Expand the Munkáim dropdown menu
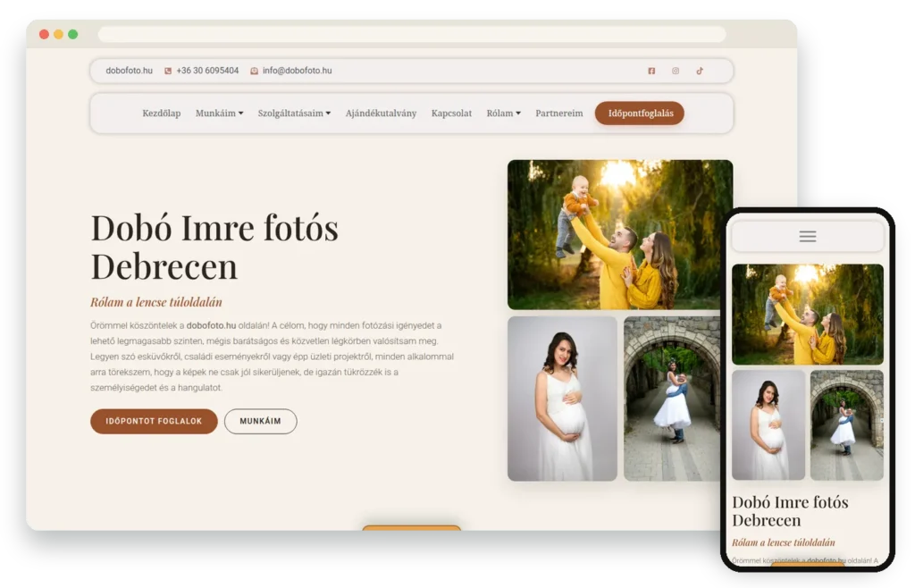The width and height of the screenshot is (915, 588). tap(220, 113)
